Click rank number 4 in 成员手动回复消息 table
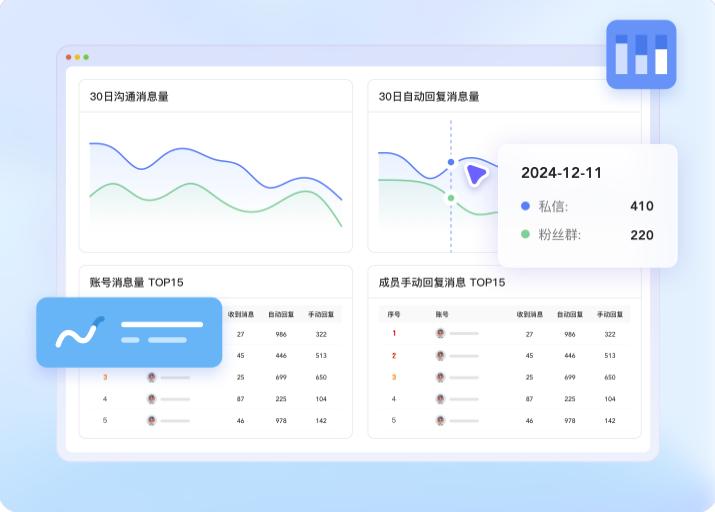The image size is (715, 512). tap(394, 399)
